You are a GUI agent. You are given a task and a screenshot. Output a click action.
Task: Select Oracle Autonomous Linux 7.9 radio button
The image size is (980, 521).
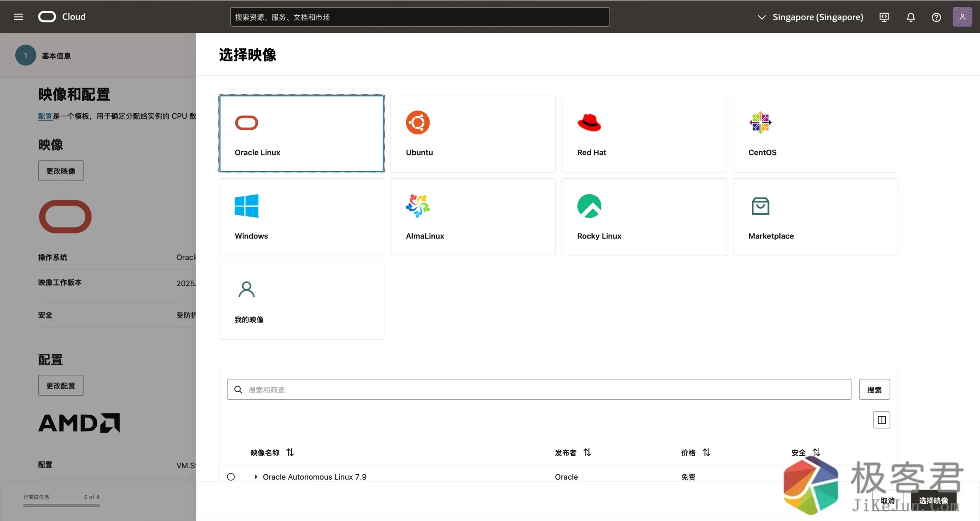[231, 477]
